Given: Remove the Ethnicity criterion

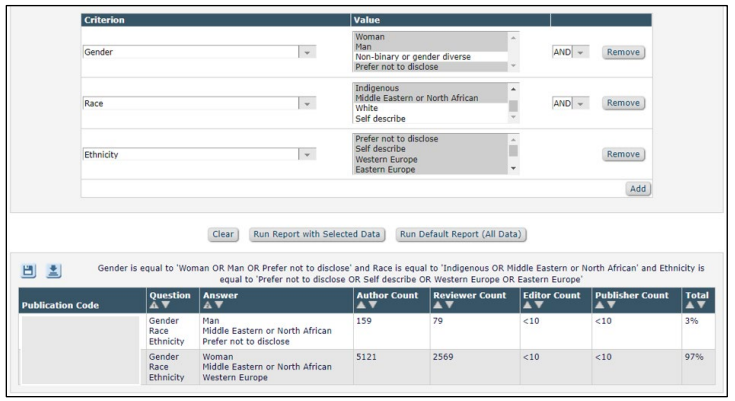Looking at the screenshot, I should click(623, 154).
